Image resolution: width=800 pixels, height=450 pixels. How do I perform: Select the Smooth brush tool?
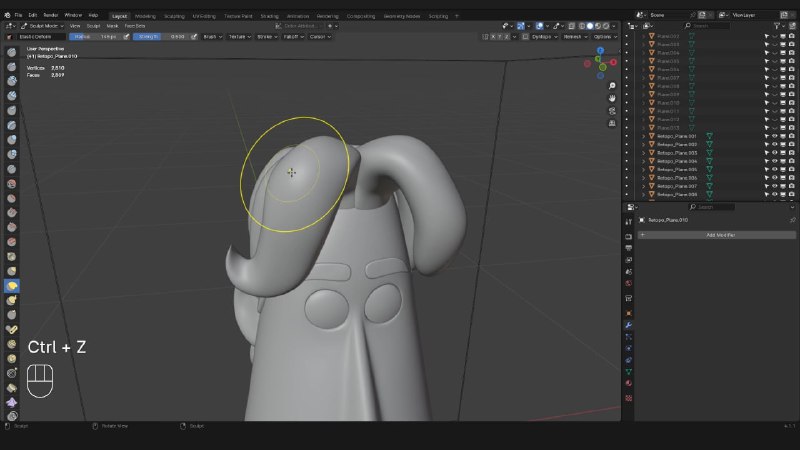coord(12,184)
